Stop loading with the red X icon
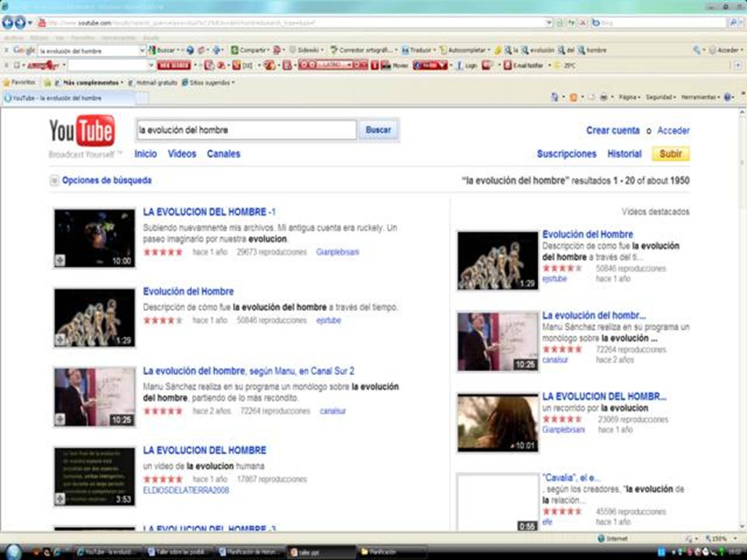 point(582,23)
